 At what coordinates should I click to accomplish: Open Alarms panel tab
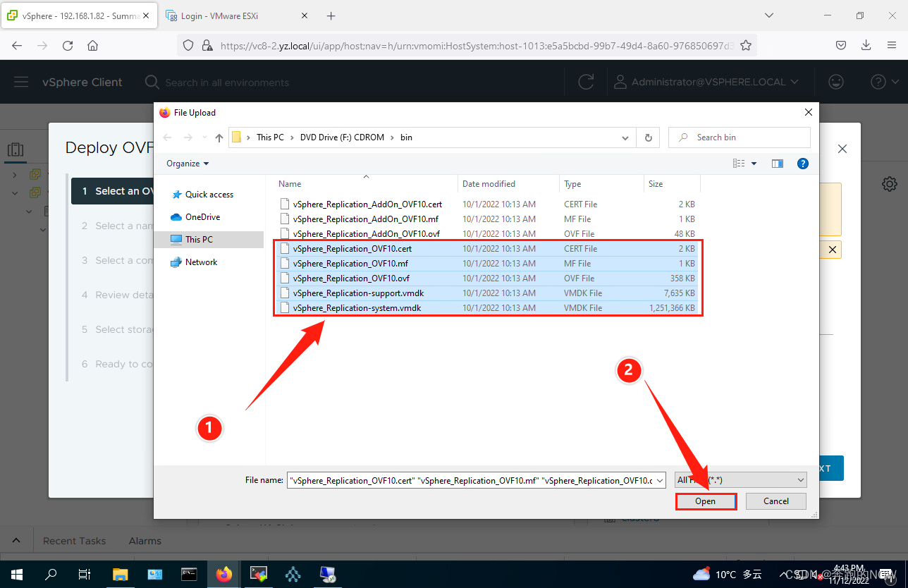[x=145, y=541]
